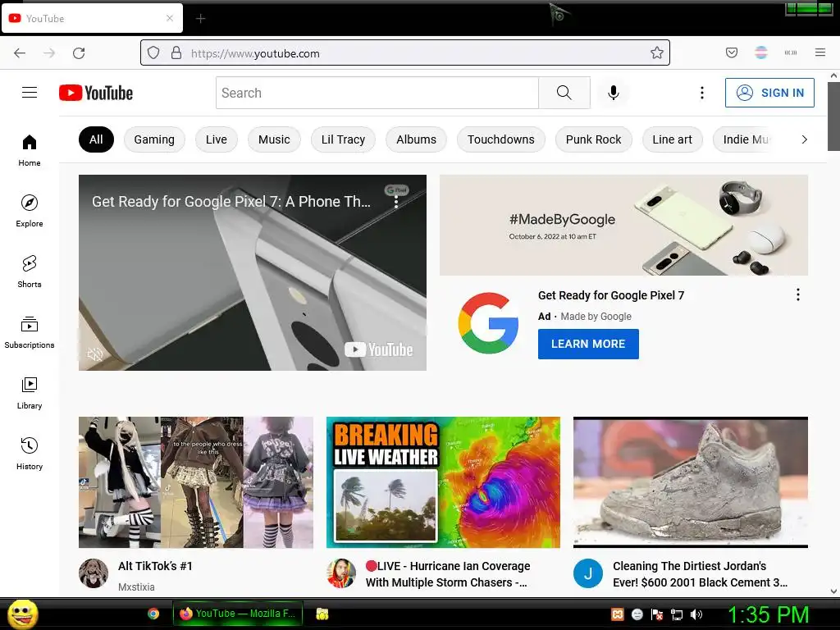Image resolution: width=840 pixels, height=630 pixels.
Task: Click the YouTube search input field
Action: (377, 93)
